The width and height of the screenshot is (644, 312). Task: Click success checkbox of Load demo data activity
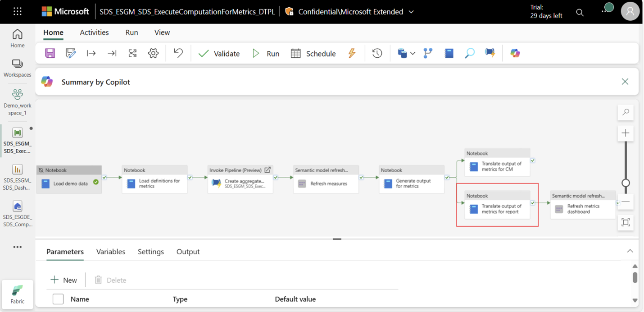tap(104, 178)
